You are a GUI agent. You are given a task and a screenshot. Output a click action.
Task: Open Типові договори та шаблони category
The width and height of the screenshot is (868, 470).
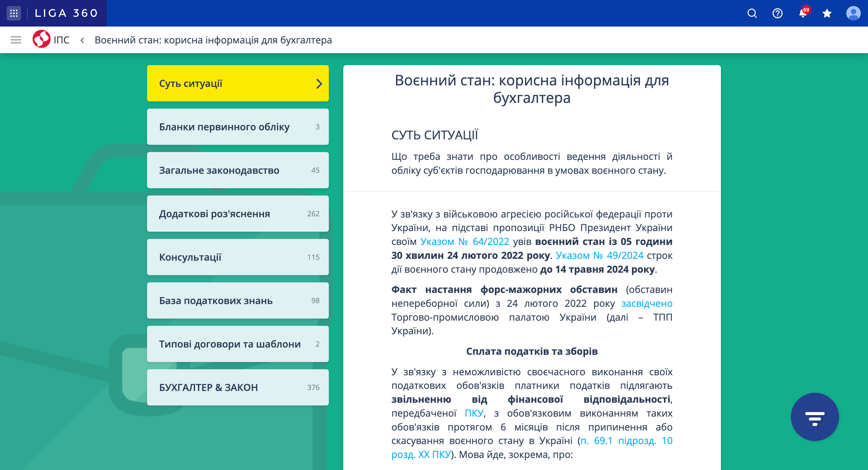[237, 344]
